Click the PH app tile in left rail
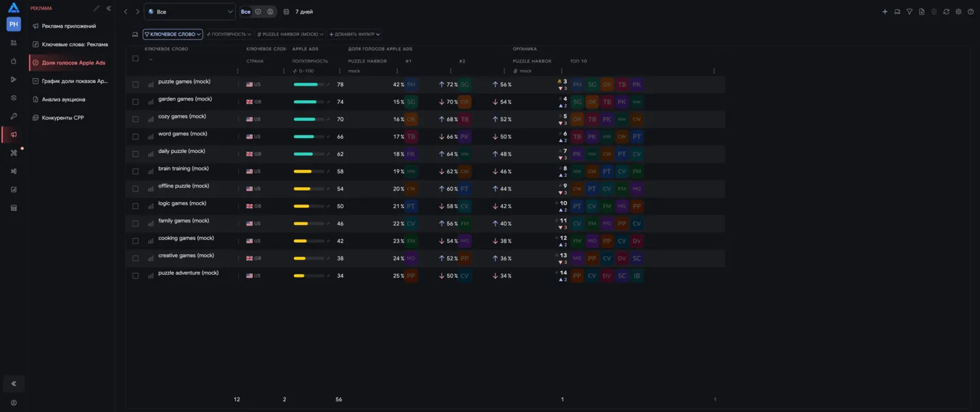This screenshot has height=412, width=980. [x=14, y=24]
